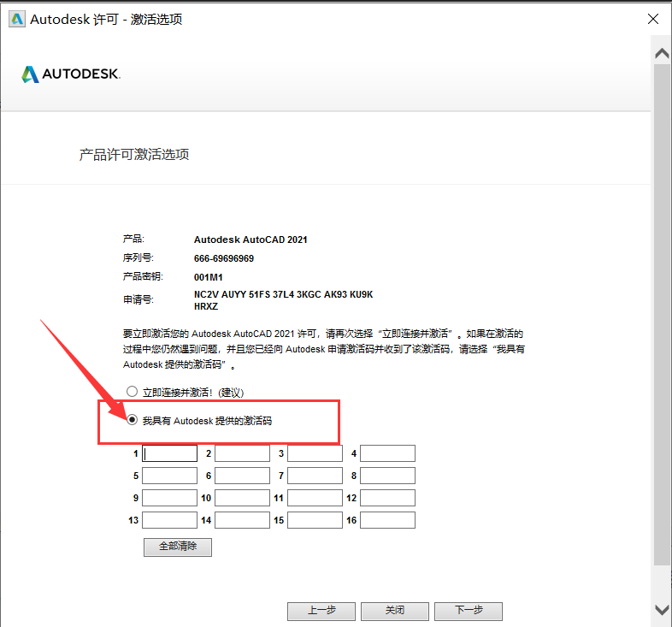Screen dimensions: 672x627
Task: Click activation code field 8
Action: tap(387, 476)
